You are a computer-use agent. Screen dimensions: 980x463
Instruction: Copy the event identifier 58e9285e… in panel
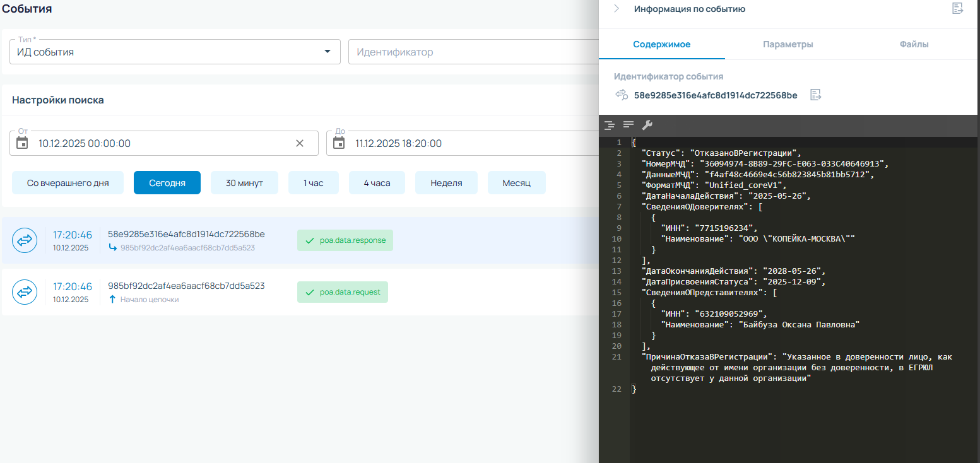click(x=815, y=95)
